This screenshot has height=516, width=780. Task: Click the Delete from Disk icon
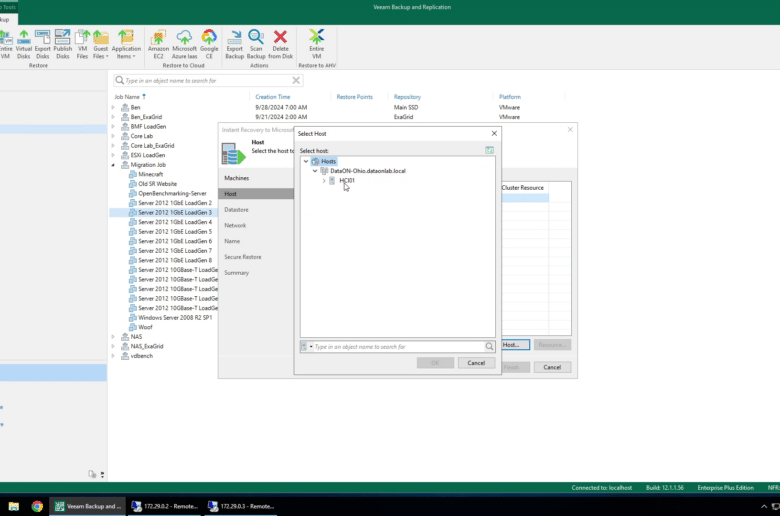pyautogui.click(x=281, y=44)
